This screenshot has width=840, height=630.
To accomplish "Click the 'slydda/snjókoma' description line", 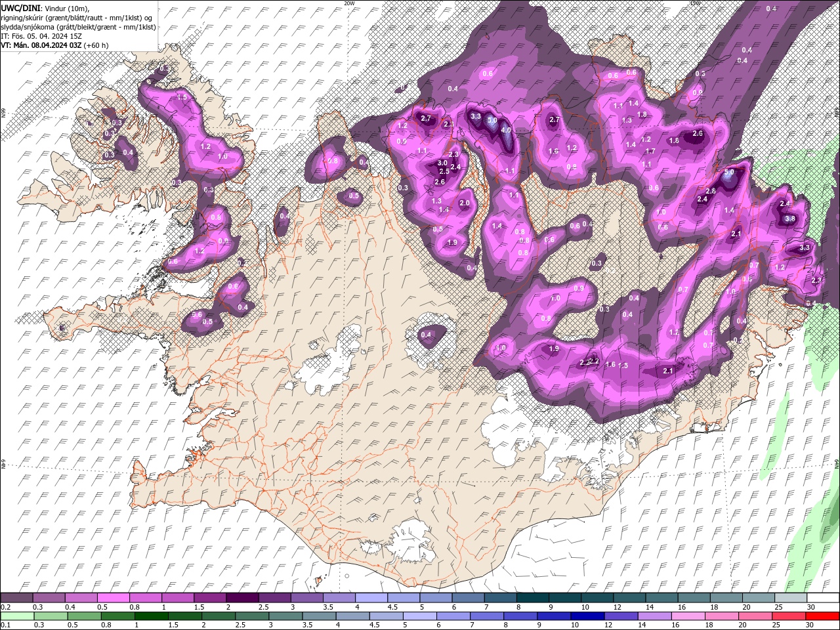I will (x=78, y=27).
